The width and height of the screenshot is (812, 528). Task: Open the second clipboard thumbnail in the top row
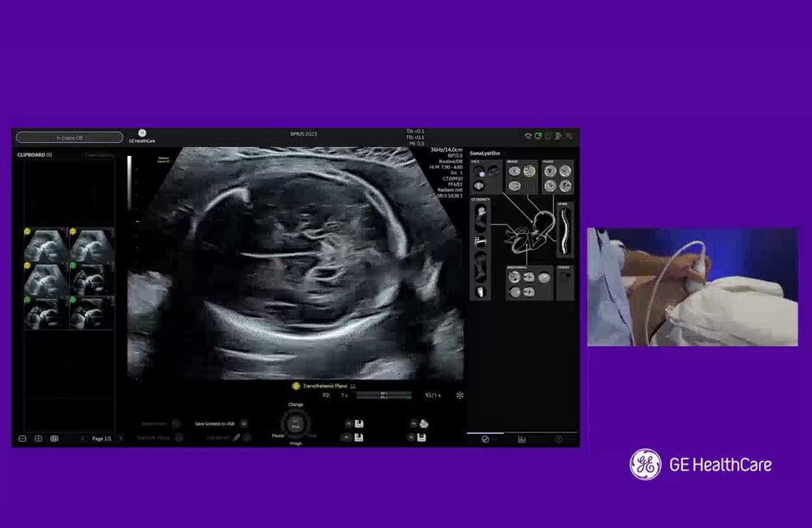pos(92,245)
